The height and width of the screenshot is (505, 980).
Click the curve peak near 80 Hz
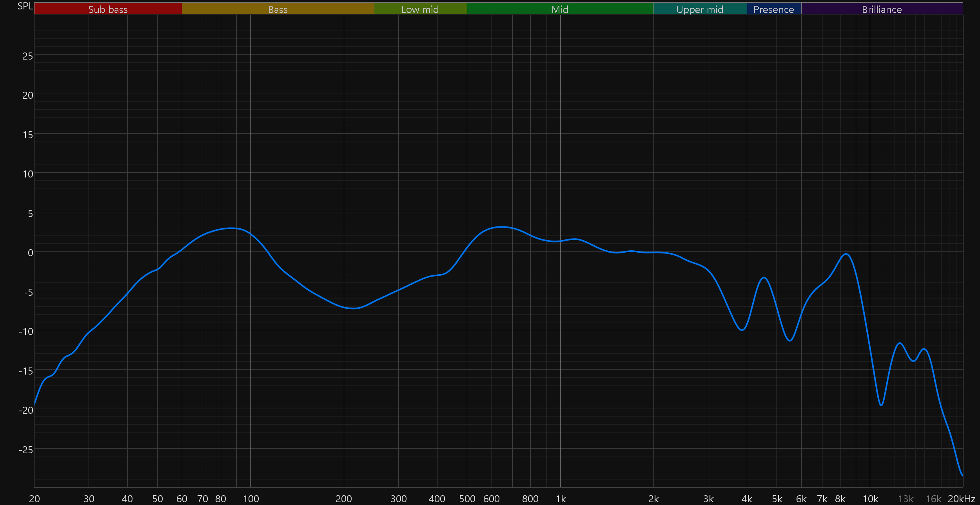point(231,228)
